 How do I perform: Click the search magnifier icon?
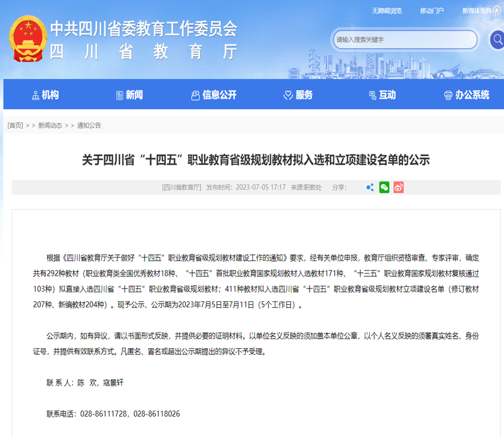coord(497,40)
